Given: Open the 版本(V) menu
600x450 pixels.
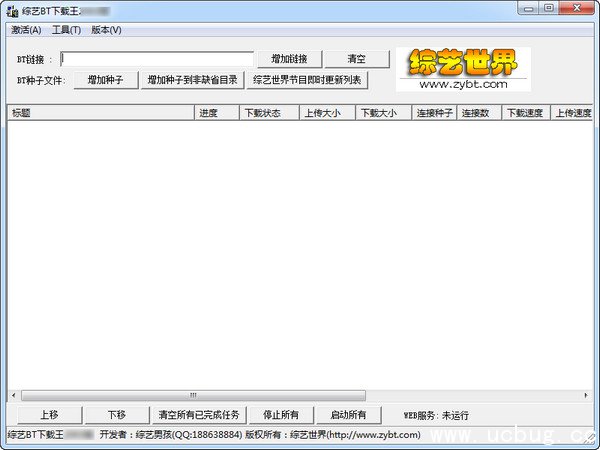Looking at the screenshot, I should (106, 30).
